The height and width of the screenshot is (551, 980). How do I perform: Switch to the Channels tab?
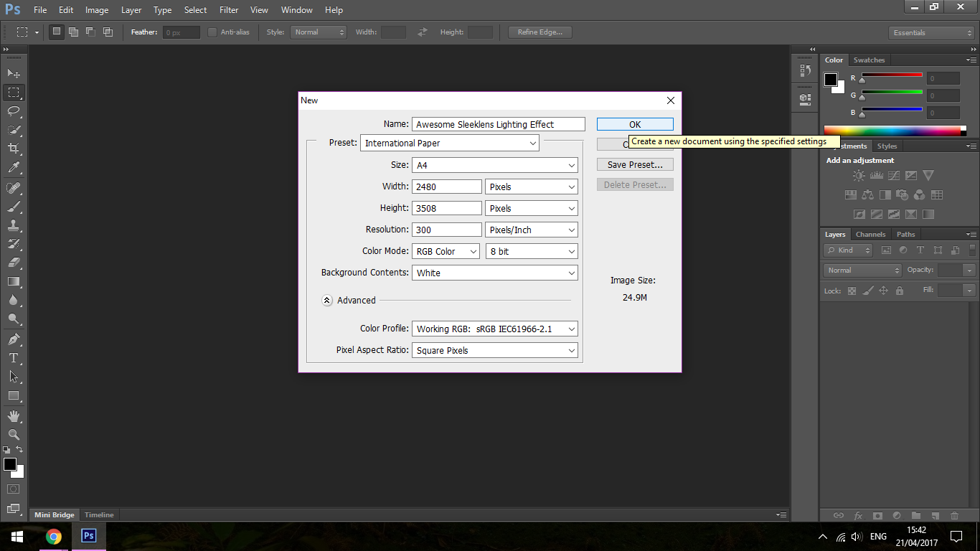pyautogui.click(x=870, y=234)
